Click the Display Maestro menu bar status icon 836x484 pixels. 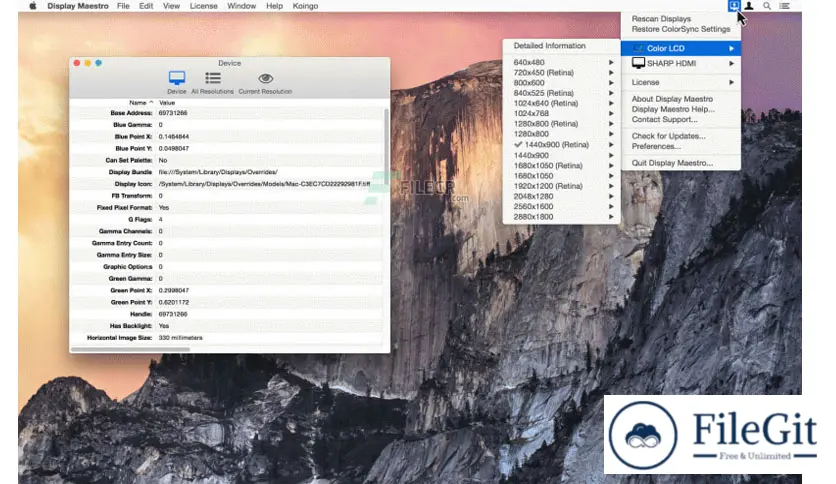pyautogui.click(x=734, y=6)
